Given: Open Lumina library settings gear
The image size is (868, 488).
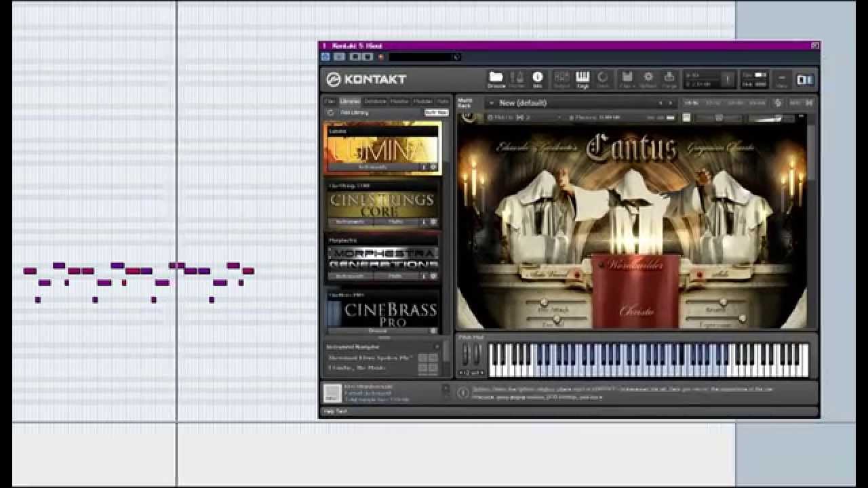Looking at the screenshot, I should (434, 167).
